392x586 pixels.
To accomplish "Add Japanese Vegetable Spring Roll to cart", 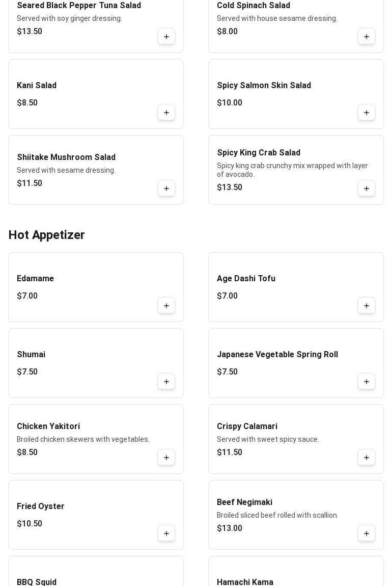I will click(367, 382).
